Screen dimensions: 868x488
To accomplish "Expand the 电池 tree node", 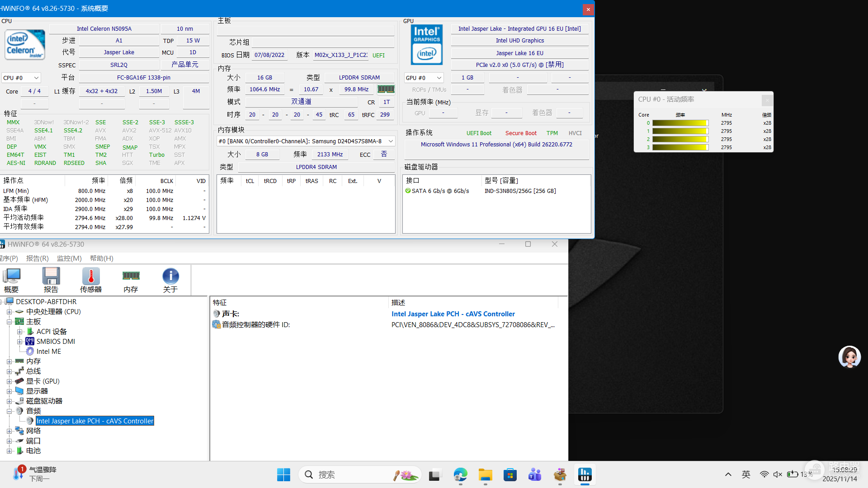I will 9,451.
